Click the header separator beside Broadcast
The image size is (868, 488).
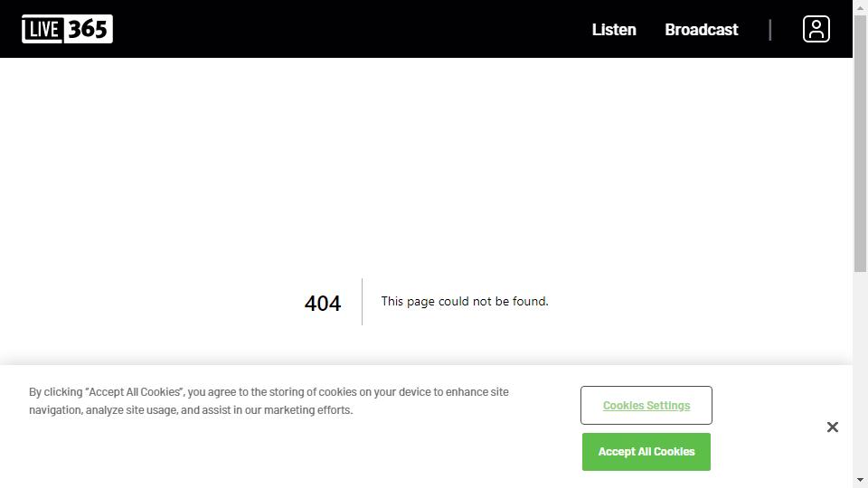click(x=770, y=30)
